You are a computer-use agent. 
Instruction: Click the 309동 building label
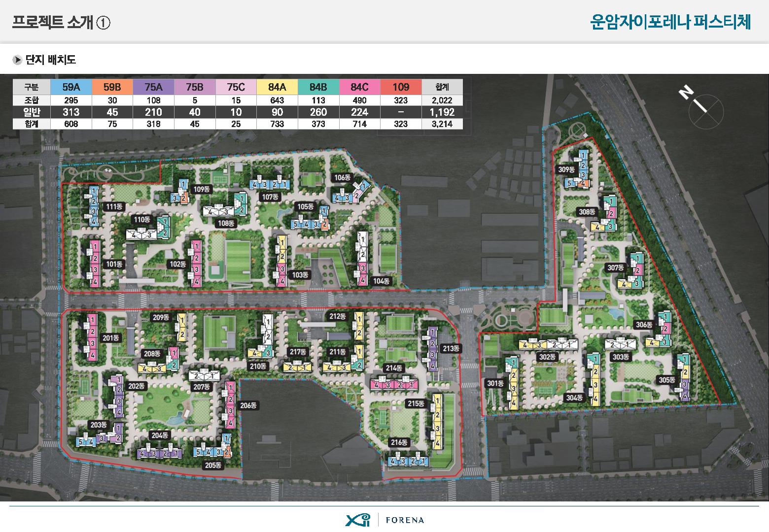tap(566, 169)
